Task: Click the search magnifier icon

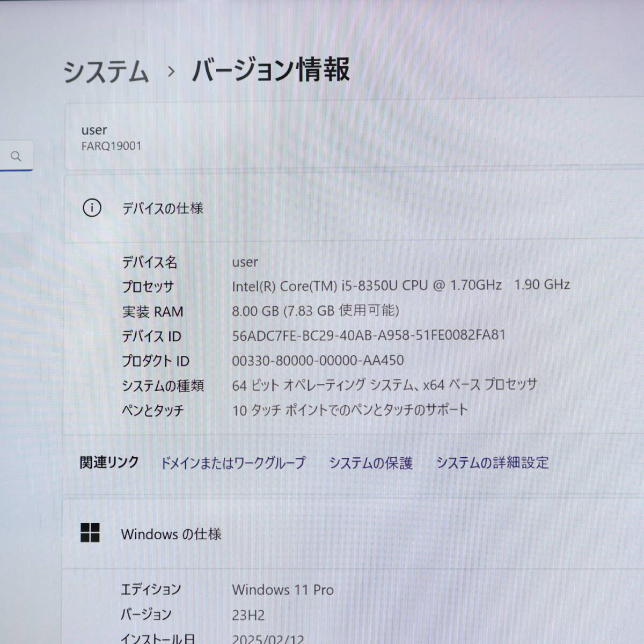Action: 16,156
